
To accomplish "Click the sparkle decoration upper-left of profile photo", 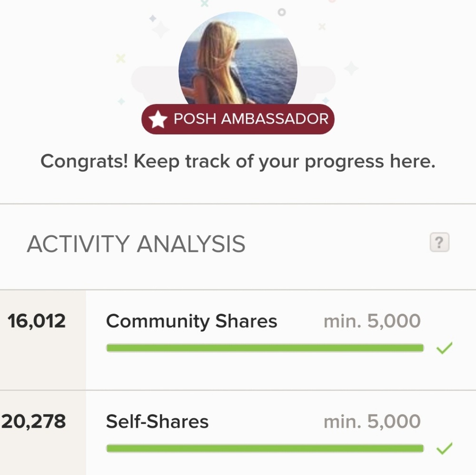I will [160, 29].
